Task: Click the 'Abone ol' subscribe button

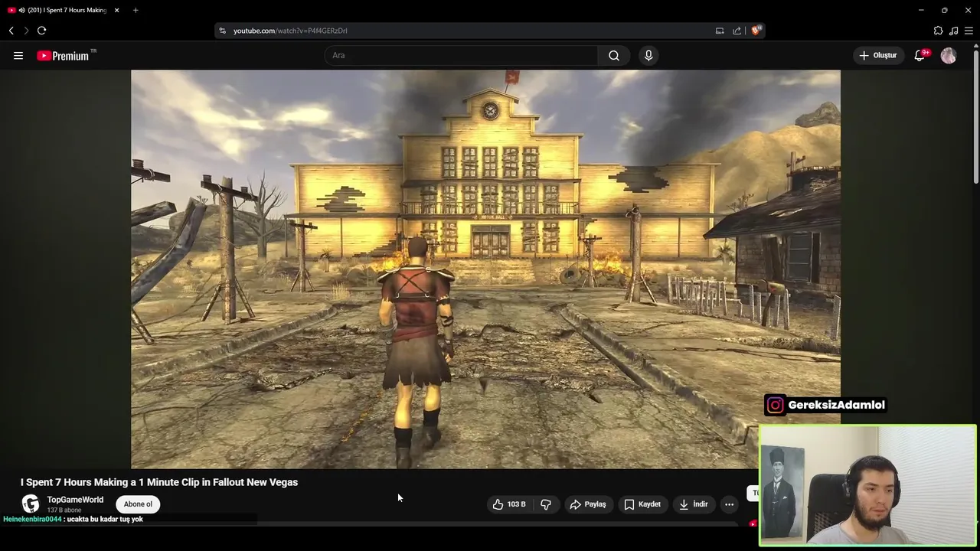Action: tap(138, 504)
